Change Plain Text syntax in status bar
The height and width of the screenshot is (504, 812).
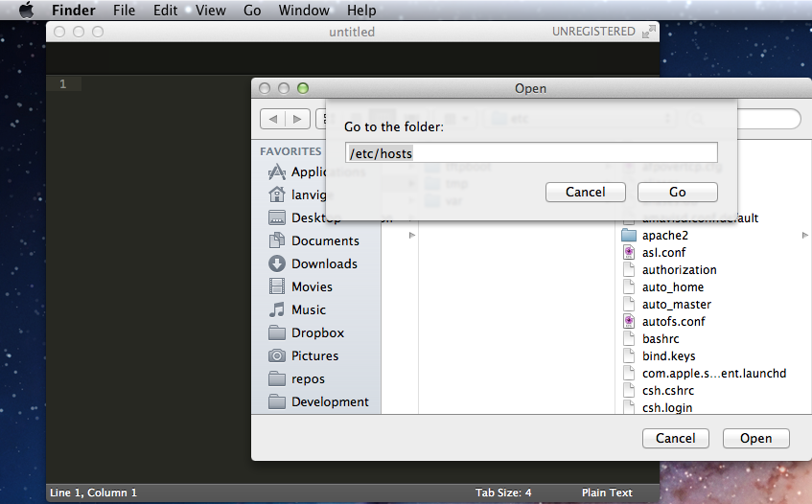(607, 493)
